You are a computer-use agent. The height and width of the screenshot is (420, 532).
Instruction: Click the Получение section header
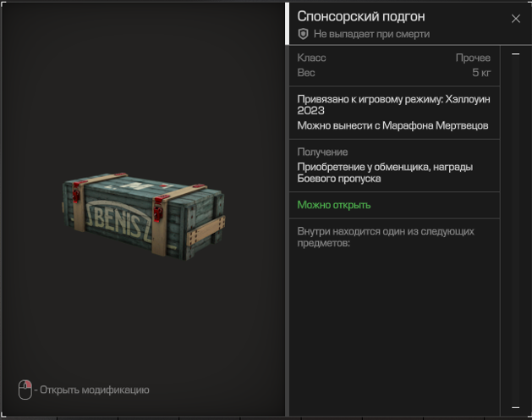322,152
